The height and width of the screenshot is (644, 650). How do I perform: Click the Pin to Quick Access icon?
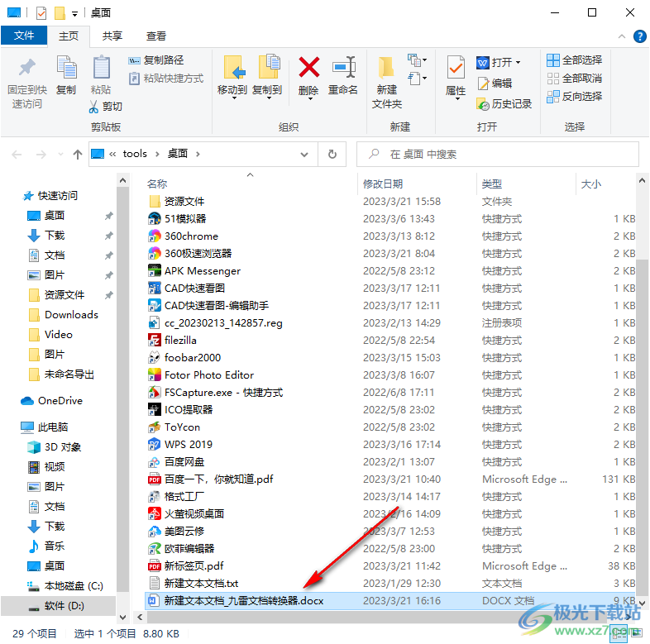tap(27, 68)
